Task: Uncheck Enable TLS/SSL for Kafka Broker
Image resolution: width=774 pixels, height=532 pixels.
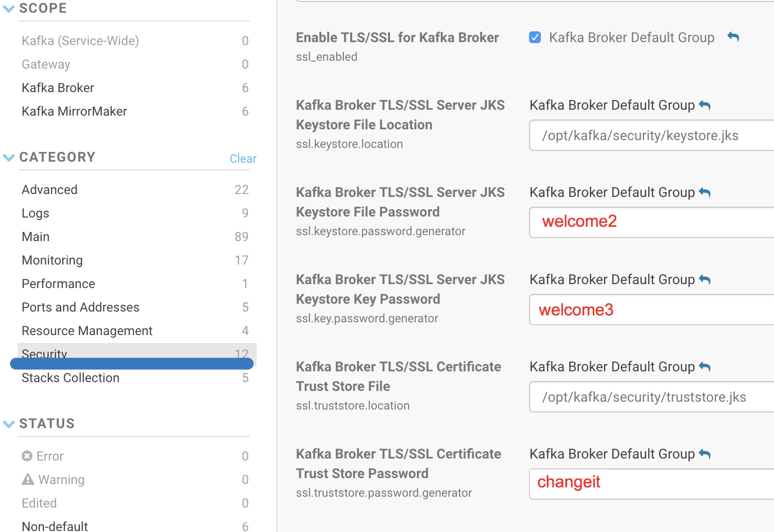Action: 535,37
